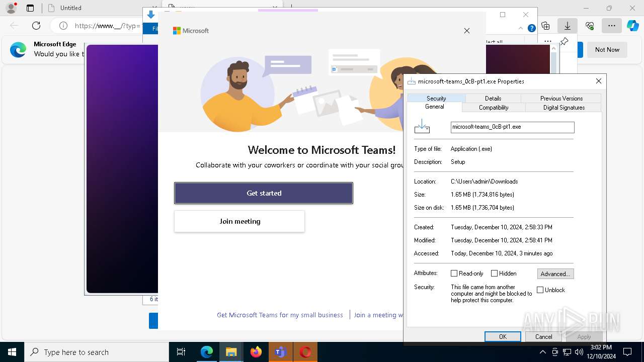Click the file name field microsoft-teams_0cB-pt1.exe

tap(512, 127)
